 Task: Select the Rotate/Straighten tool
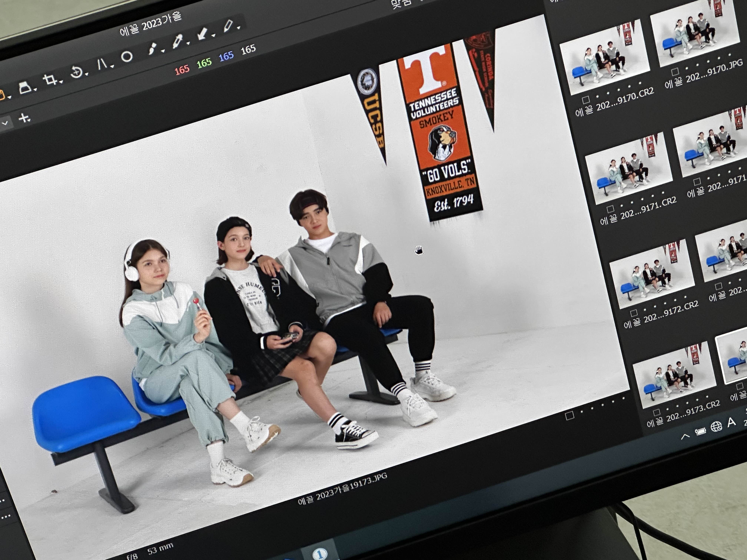coord(76,72)
